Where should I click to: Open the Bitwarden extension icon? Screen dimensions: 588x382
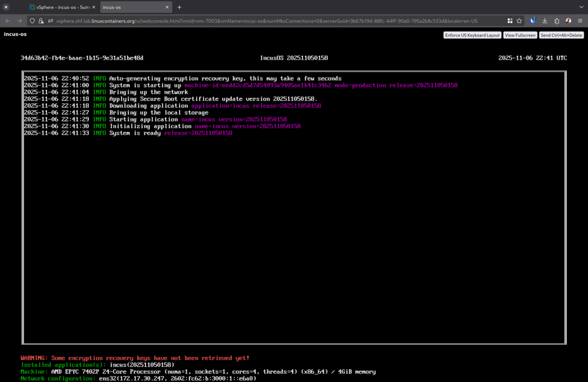click(533, 21)
